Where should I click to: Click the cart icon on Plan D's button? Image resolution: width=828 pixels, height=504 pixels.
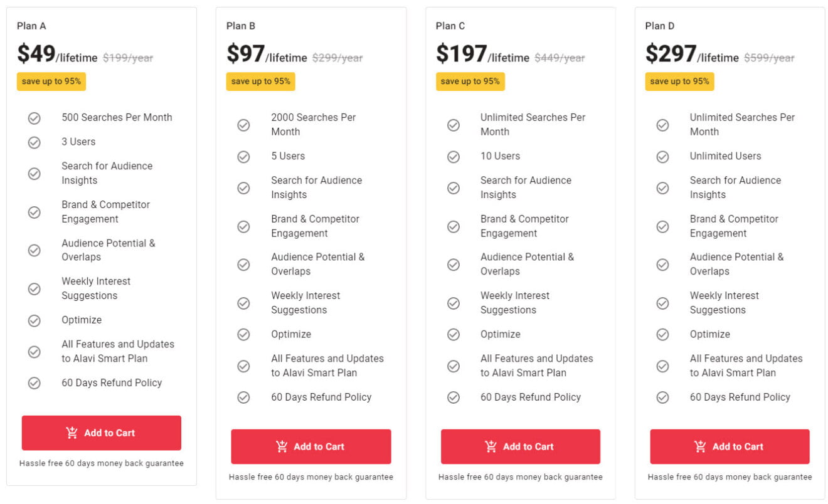point(700,447)
